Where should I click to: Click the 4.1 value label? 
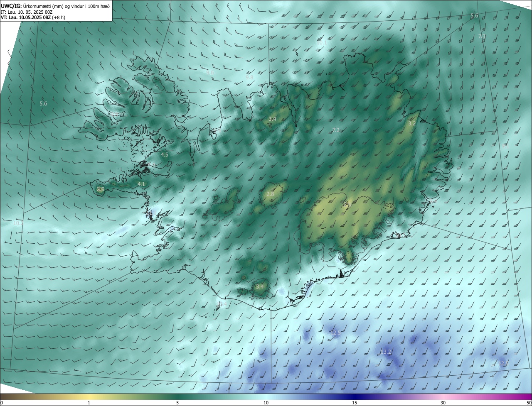141,184
